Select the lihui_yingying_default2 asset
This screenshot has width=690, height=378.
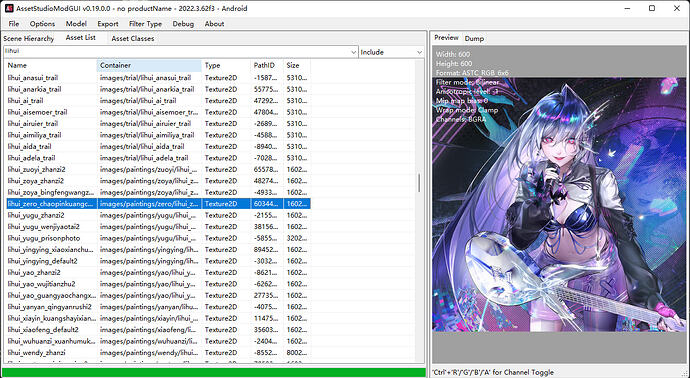[158, 261]
